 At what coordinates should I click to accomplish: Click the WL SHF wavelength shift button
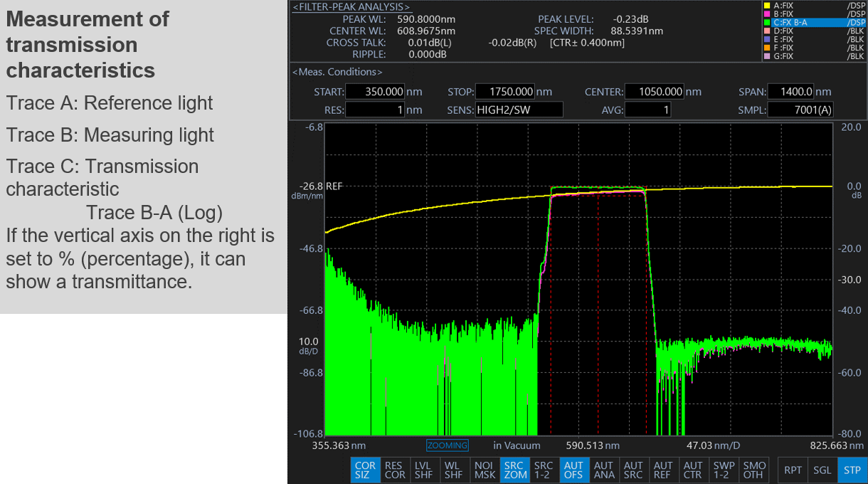coord(453,470)
